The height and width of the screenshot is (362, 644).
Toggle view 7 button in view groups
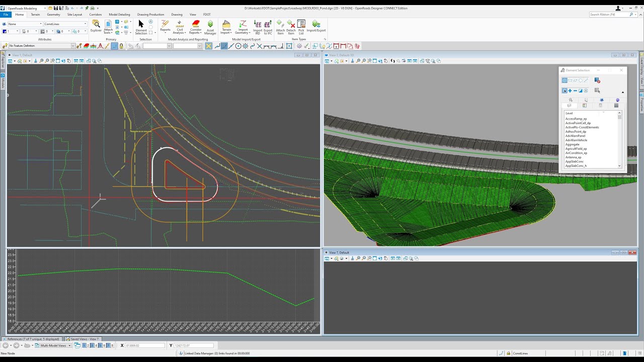(x=108, y=345)
